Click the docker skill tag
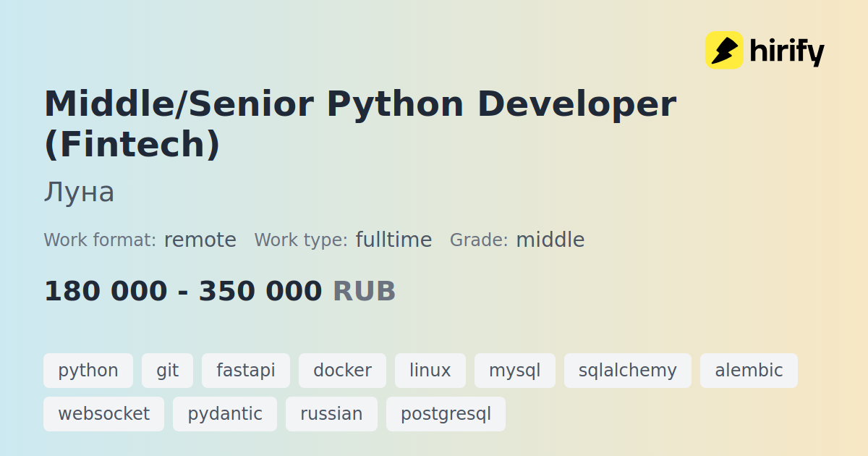This screenshot has height=456, width=868. 342,371
